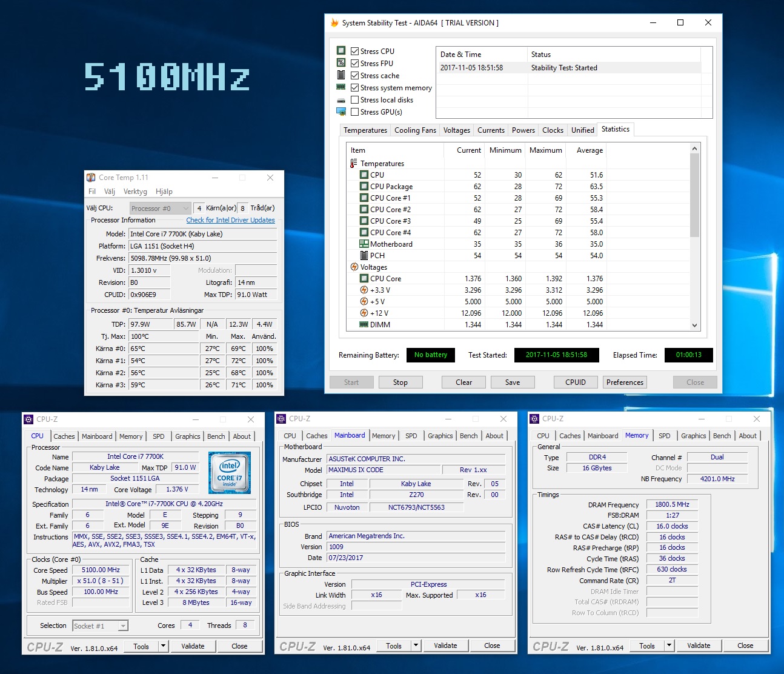Click the Core Temp thermometer title icon
This screenshot has width=784, height=674.
click(91, 178)
